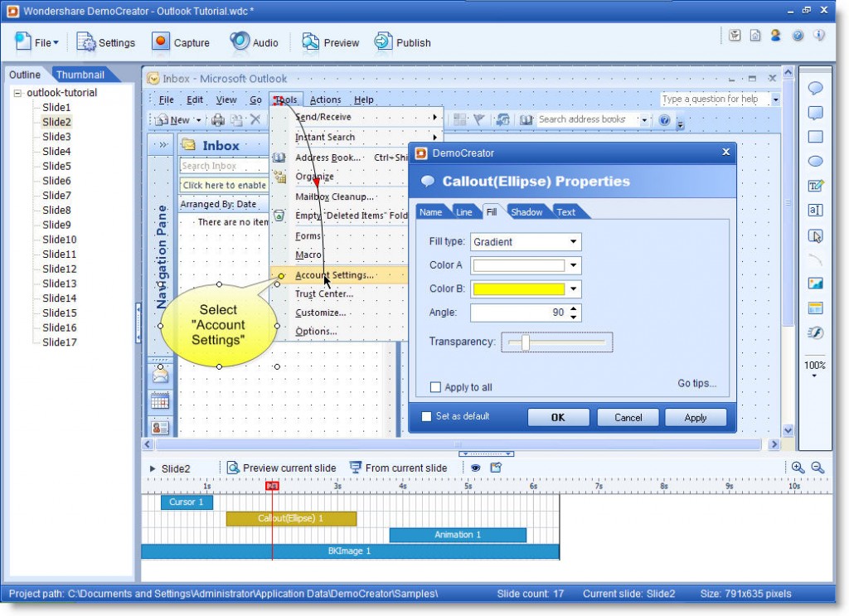The height and width of the screenshot is (616, 849).
Task: Select the speech bubble callout tool
Action: click(816, 88)
